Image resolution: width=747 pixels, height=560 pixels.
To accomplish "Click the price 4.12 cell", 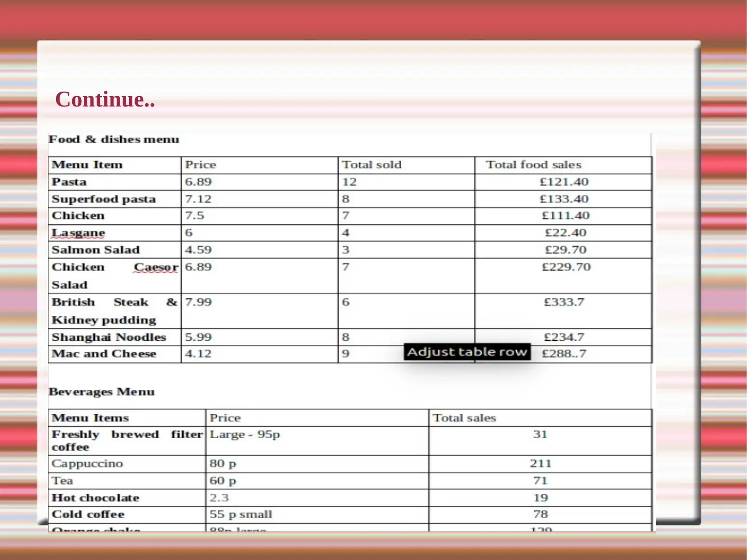I will (260, 354).
